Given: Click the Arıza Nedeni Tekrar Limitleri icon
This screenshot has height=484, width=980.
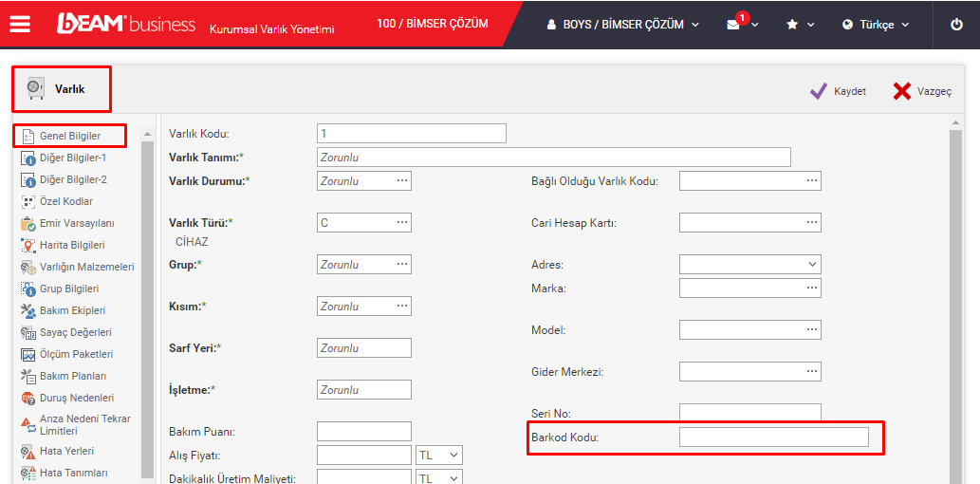Looking at the screenshot, I should pyautogui.click(x=28, y=425).
